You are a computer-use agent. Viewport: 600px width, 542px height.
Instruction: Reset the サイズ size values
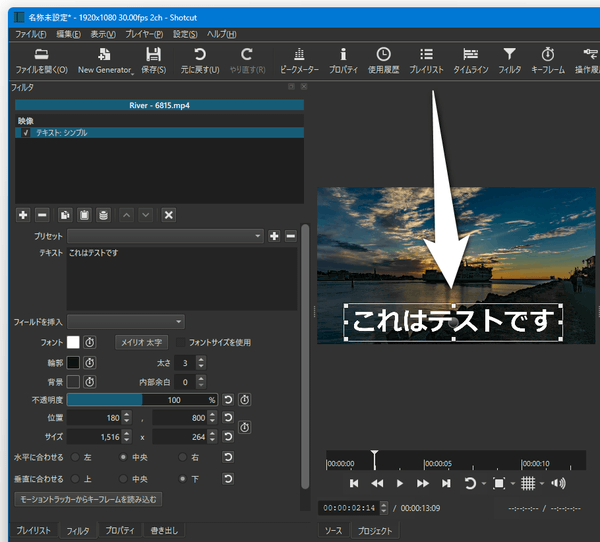tap(228, 436)
